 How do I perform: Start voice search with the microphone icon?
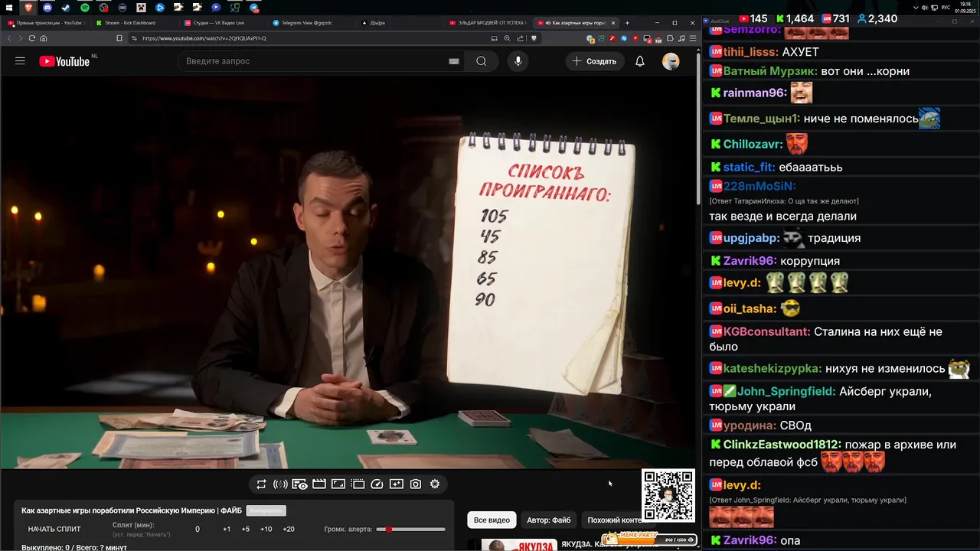coord(518,61)
